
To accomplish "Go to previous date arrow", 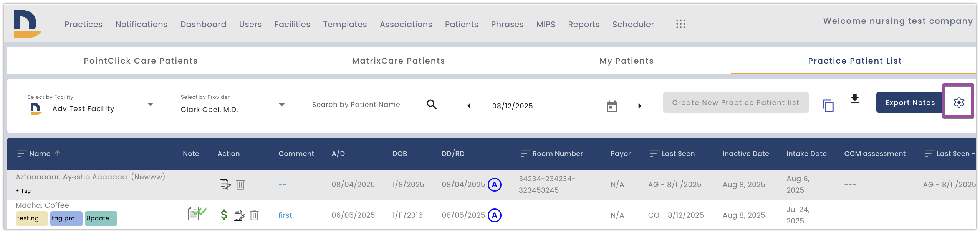I will 469,106.
